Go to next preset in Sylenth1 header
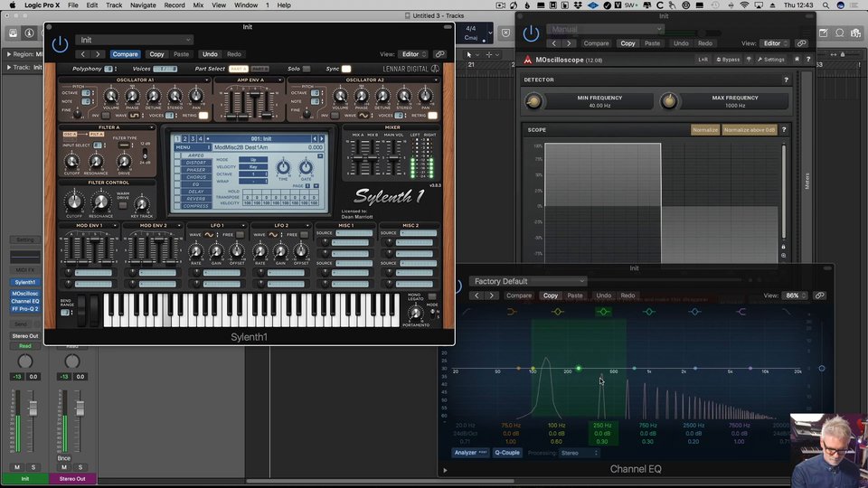Image resolution: width=868 pixels, height=488 pixels. 98,54
